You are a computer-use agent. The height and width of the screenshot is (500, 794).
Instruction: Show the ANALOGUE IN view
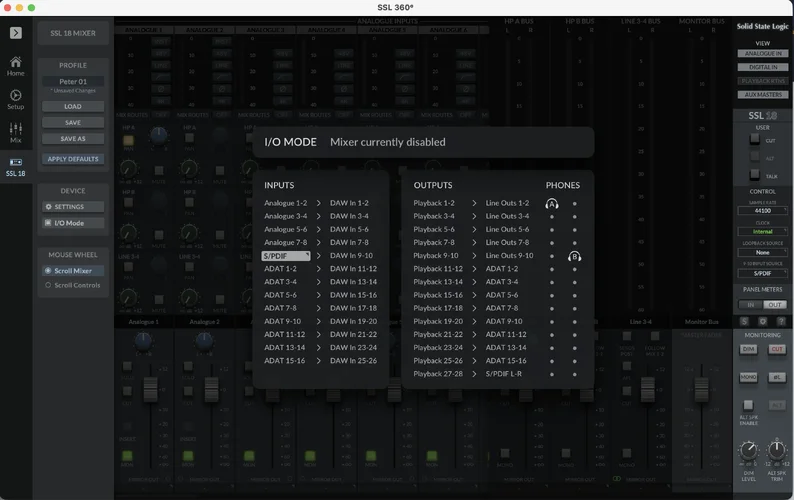click(x=763, y=53)
